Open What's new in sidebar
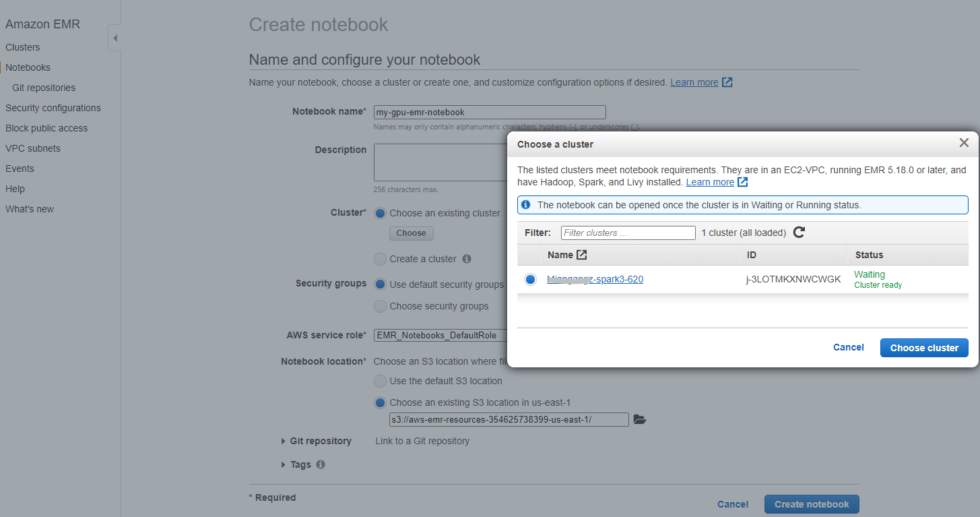The width and height of the screenshot is (980, 517). [30, 209]
